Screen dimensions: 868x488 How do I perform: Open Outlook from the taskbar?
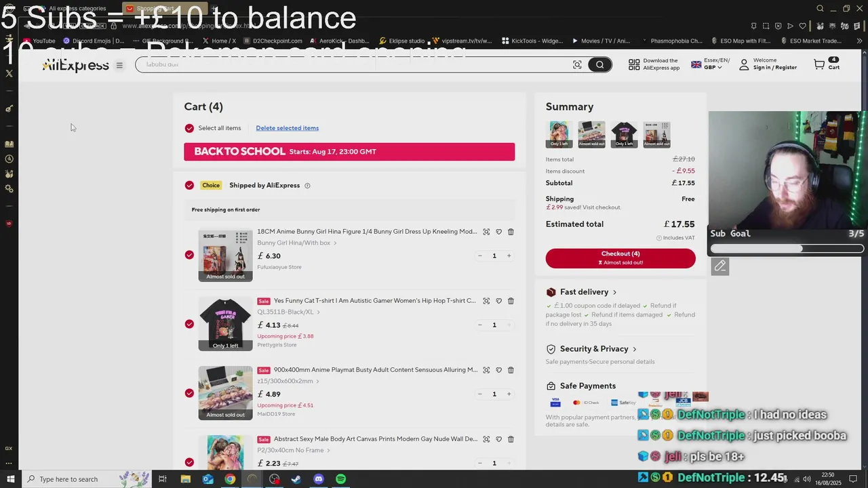click(x=208, y=479)
